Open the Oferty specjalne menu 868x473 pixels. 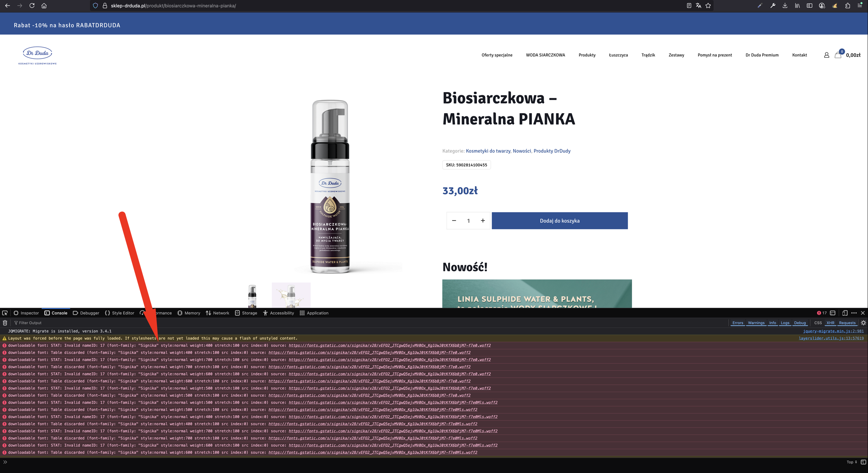click(497, 55)
